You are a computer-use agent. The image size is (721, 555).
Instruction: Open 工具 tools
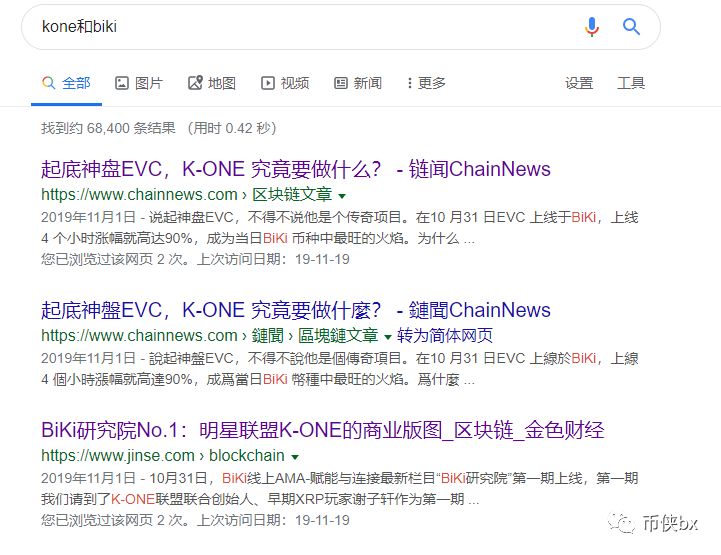coord(631,83)
